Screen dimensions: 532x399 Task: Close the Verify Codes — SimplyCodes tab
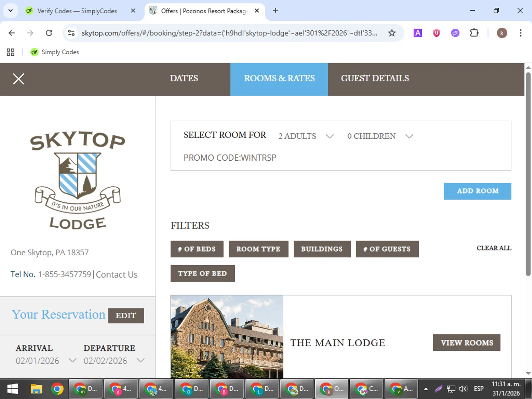click(133, 11)
